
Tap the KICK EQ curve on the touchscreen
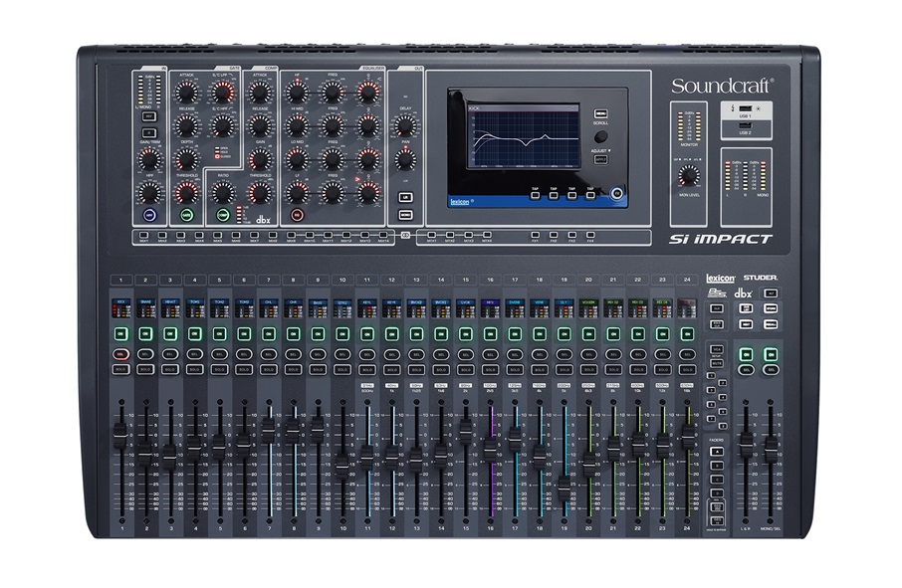pyautogui.click(x=525, y=139)
